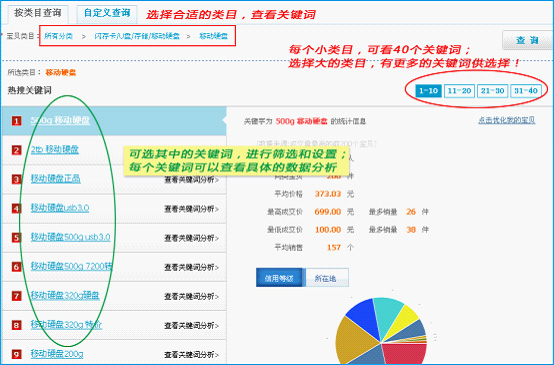Open keyword 2tb 移动硬盘
The image size is (554, 365).
coord(55,149)
